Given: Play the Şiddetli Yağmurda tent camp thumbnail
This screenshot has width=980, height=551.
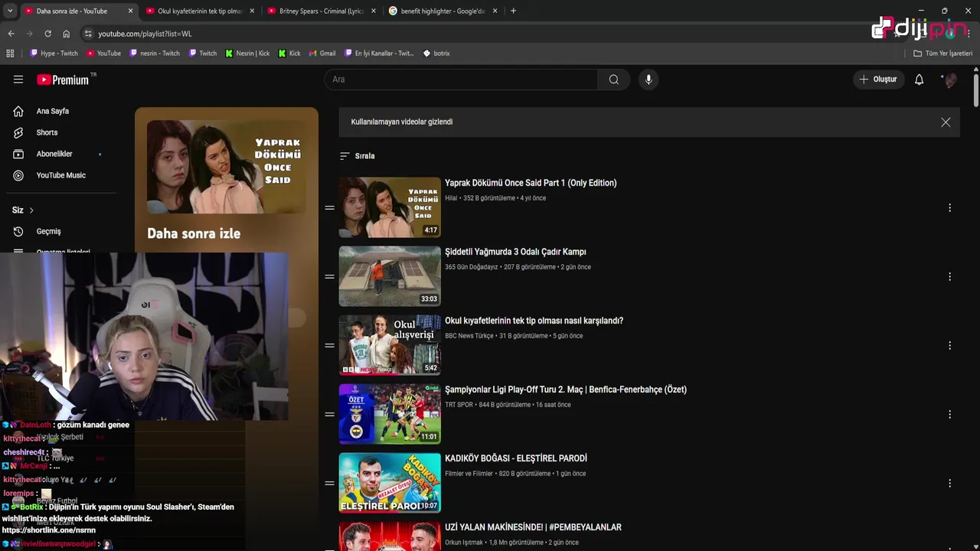Looking at the screenshot, I should 390,276.
